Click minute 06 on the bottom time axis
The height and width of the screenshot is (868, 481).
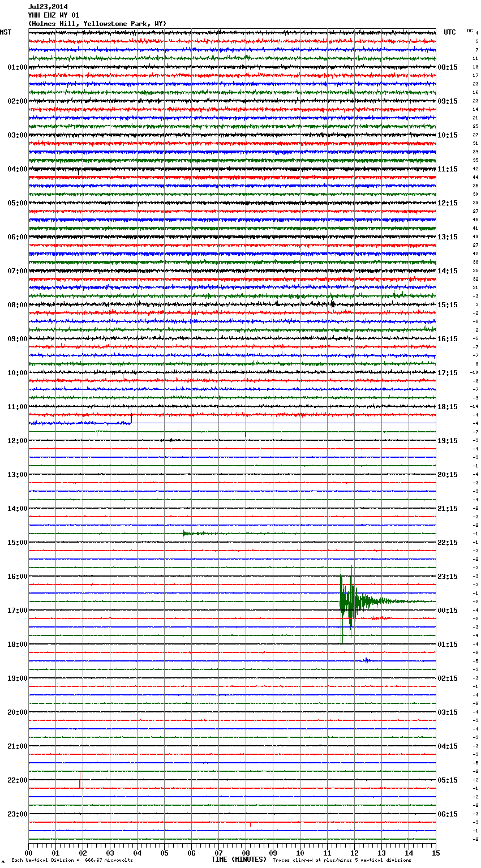191,853
